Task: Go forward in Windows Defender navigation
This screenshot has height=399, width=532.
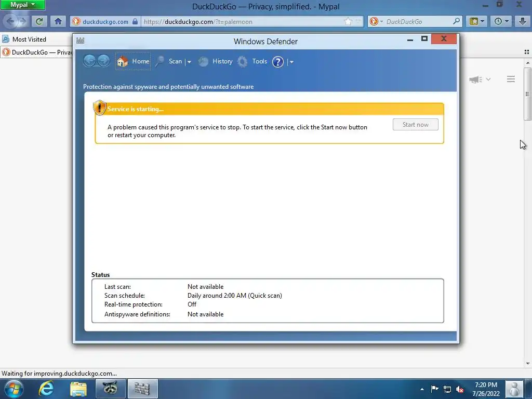Action: click(103, 61)
